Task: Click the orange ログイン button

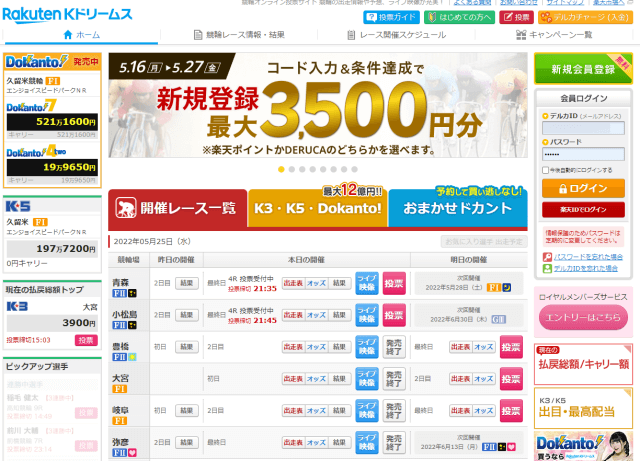Action: pyautogui.click(x=583, y=188)
